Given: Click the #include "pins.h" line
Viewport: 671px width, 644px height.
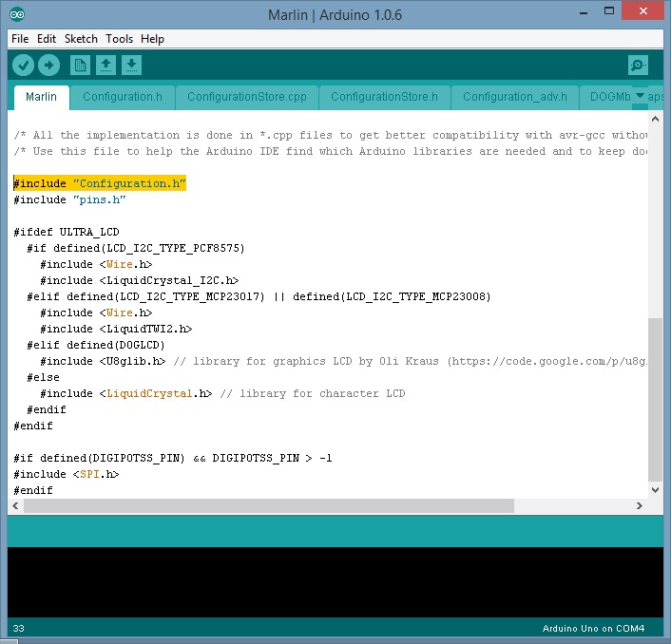Looking at the screenshot, I should click(69, 199).
